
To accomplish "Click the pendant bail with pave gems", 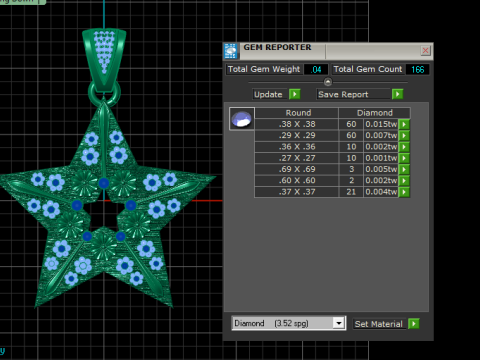I will (x=104, y=60).
